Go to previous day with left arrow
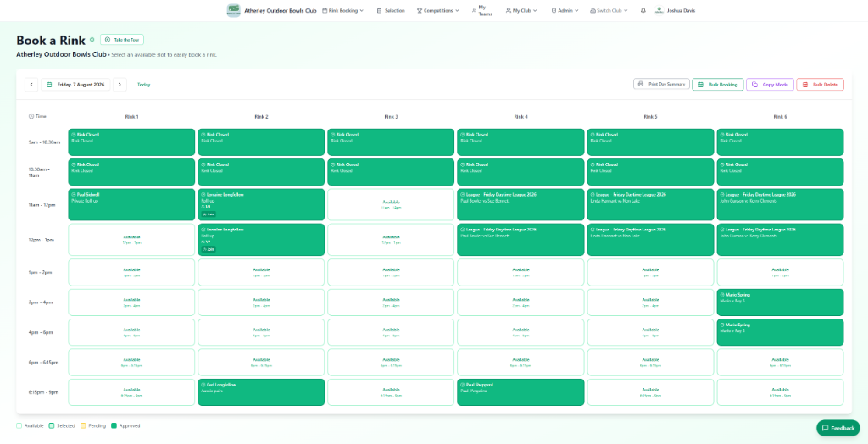Image resolution: width=868 pixels, height=444 pixels. (x=31, y=85)
